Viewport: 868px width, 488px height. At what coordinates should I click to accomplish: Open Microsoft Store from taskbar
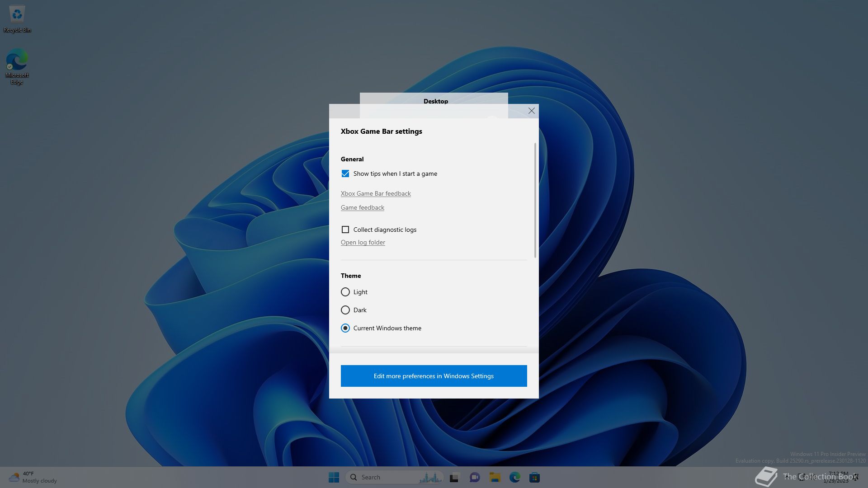coord(534,477)
